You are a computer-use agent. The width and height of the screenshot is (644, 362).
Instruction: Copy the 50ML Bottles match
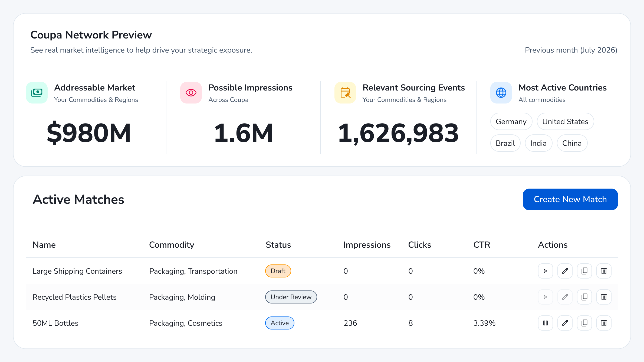pos(584,323)
